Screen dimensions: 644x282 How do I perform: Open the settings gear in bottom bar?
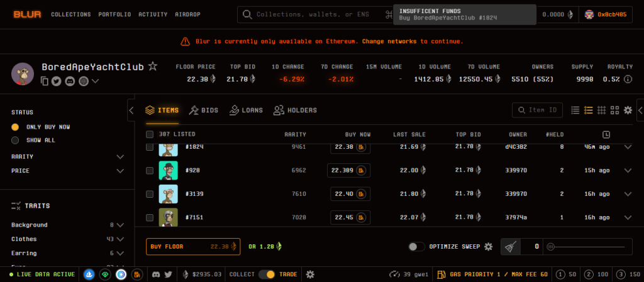[x=310, y=274]
